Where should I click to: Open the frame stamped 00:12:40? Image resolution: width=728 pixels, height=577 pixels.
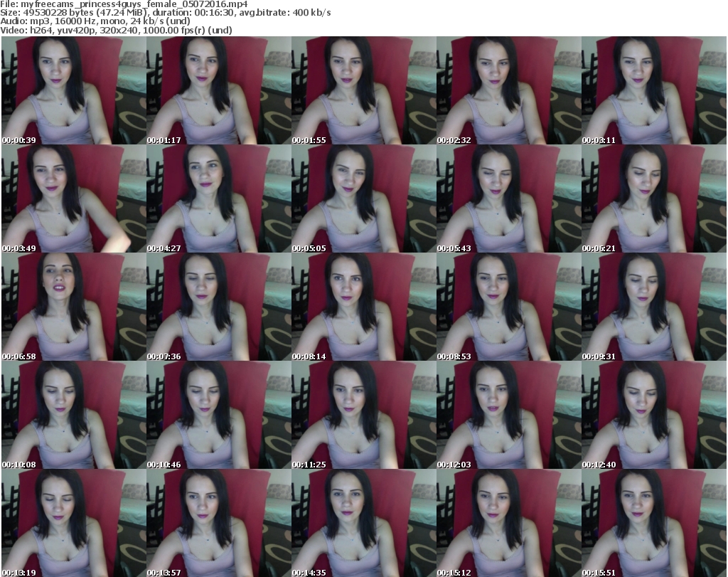(x=654, y=415)
